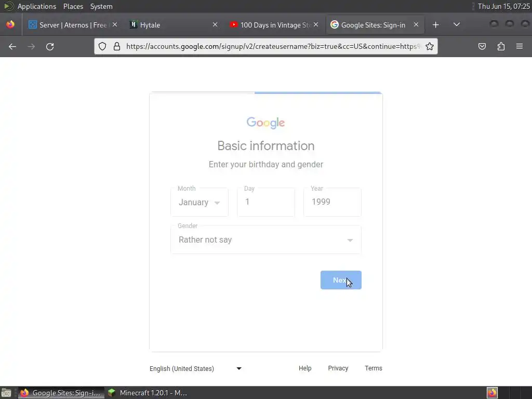Open the Gender dropdown
This screenshot has width=532, height=399.
click(x=266, y=240)
